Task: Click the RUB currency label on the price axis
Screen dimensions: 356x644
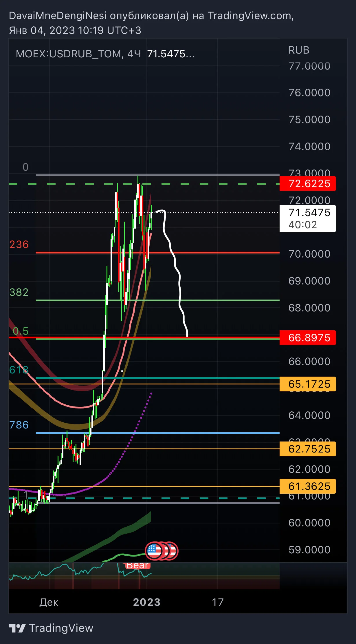Action: [299, 50]
